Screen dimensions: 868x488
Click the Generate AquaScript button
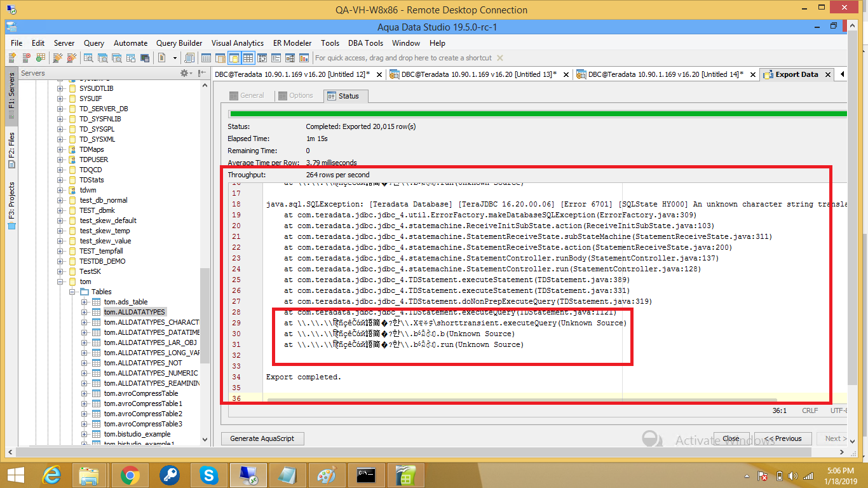click(262, 438)
